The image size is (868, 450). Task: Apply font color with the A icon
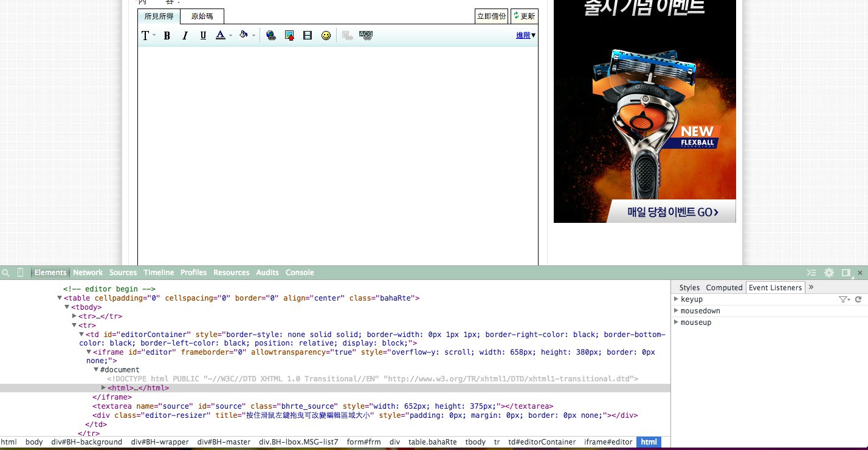(221, 36)
